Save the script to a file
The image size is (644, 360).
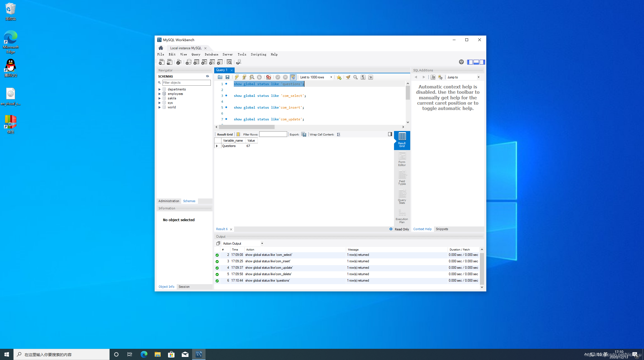(x=228, y=77)
